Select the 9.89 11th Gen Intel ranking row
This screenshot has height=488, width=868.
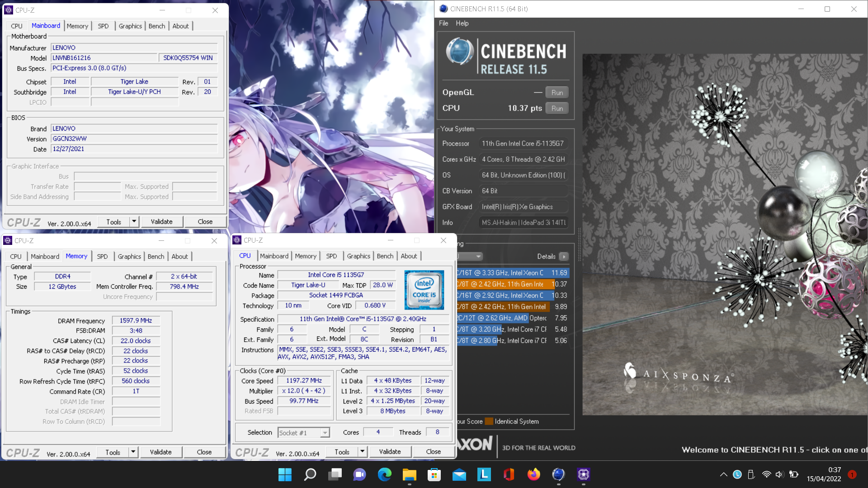[513, 307]
